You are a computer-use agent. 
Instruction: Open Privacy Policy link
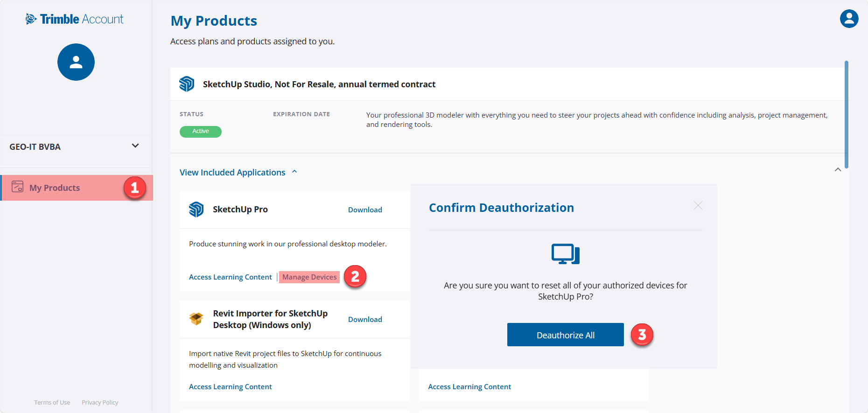tap(100, 402)
